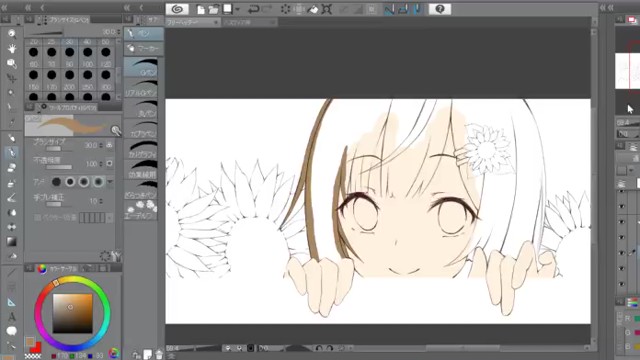Open brush size dynamics button
The height and width of the screenshot is (360, 640).
point(109,145)
